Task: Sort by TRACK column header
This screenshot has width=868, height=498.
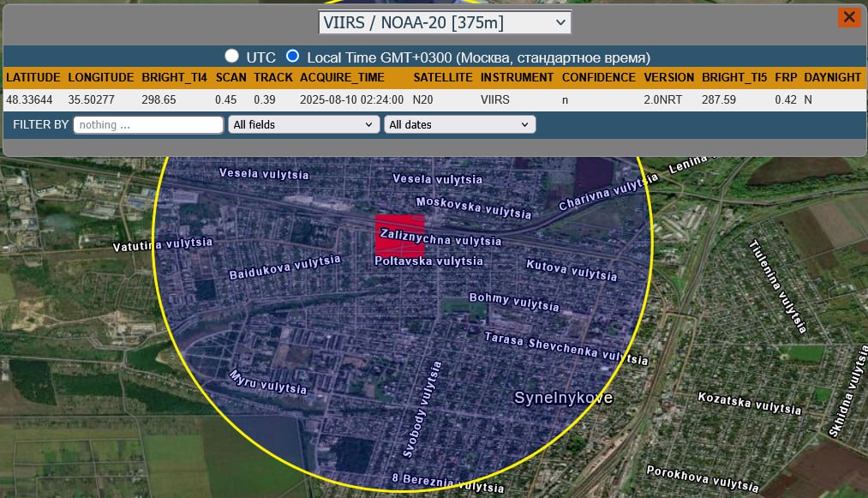Action: pyautogui.click(x=273, y=77)
